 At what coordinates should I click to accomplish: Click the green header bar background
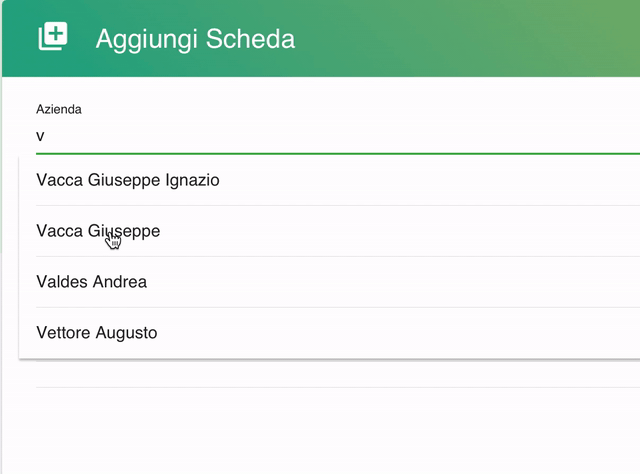pos(449,38)
